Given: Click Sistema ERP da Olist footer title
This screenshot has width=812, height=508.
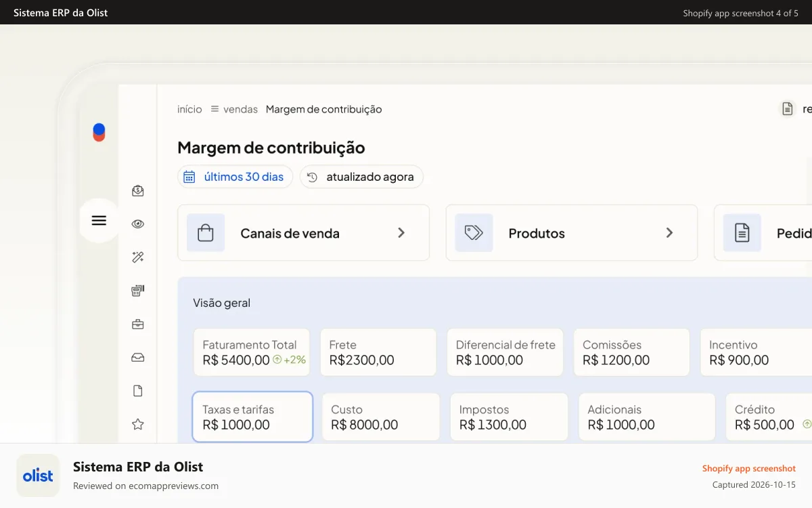Looking at the screenshot, I should tap(138, 467).
